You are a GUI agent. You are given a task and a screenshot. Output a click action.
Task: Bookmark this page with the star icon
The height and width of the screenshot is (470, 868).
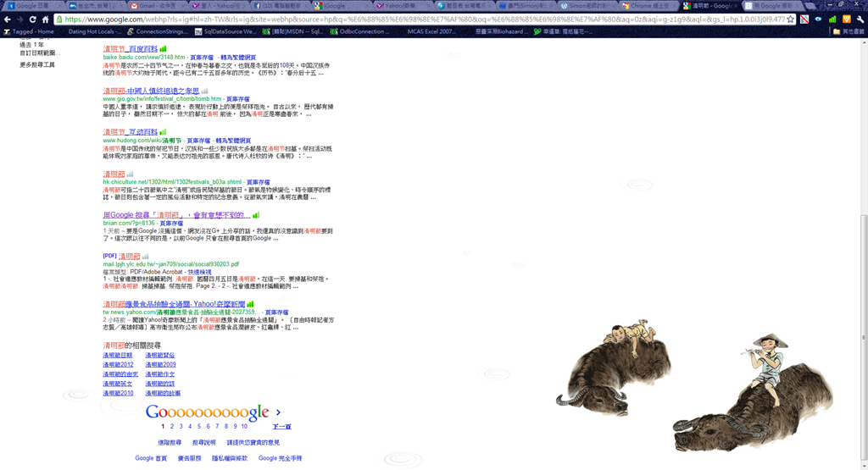(790, 19)
